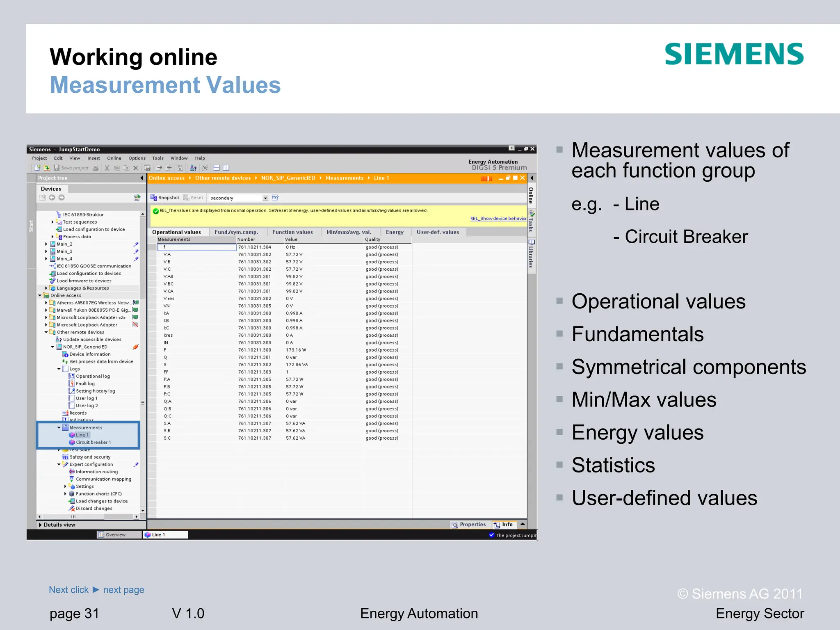The height and width of the screenshot is (630, 840).
Task: Click the delete X icon in the toolbar
Action: pyautogui.click(x=136, y=168)
